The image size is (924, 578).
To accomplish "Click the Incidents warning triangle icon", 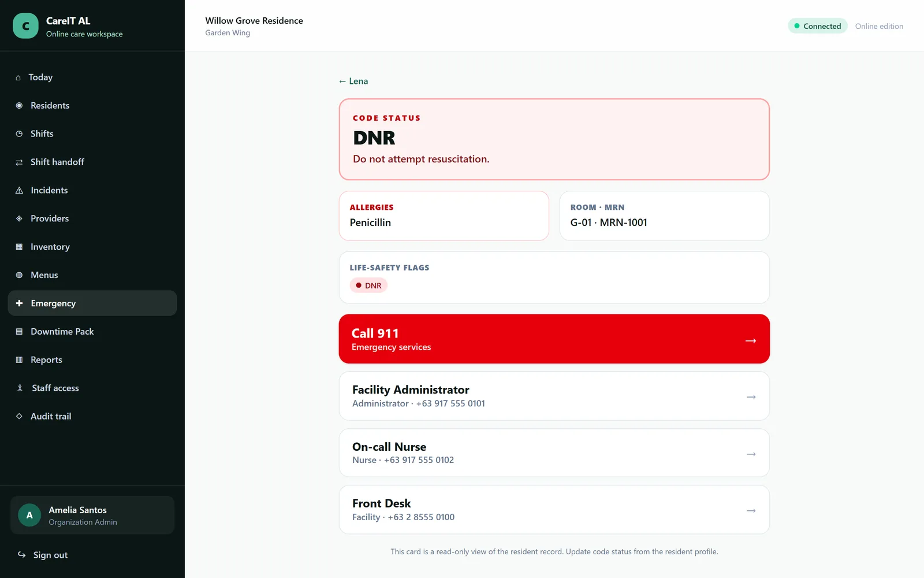I will tap(19, 191).
